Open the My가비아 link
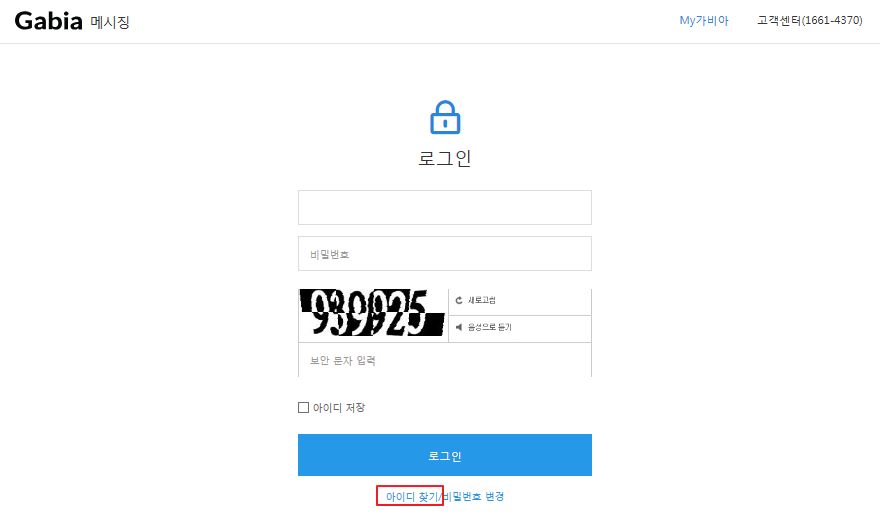 [x=704, y=20]
